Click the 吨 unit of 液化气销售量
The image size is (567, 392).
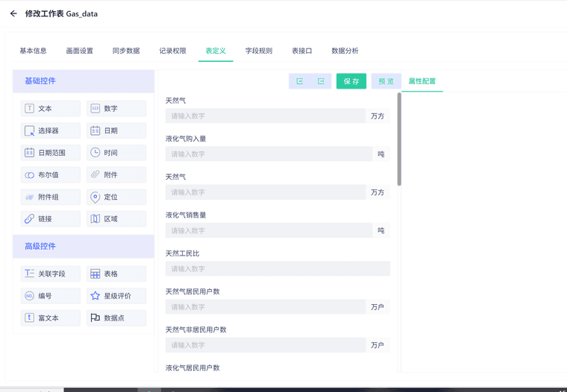(x=381, y=230)
